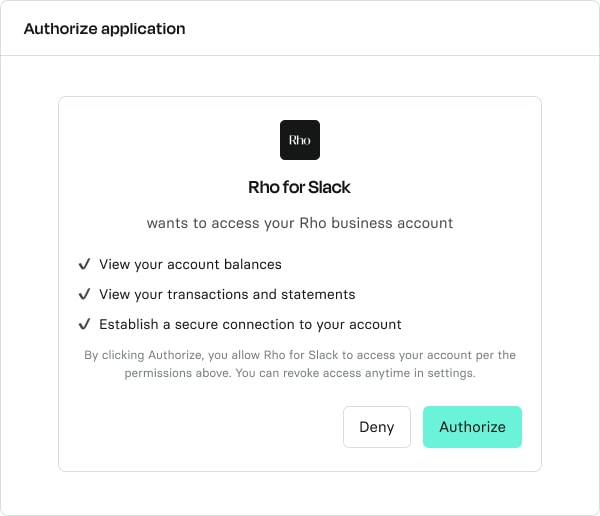Image resolution: width=600 pixels, height=516 pixels.
Task: Click the Rho logo icon
Action: pyautogui.click(x=300, y=140)
